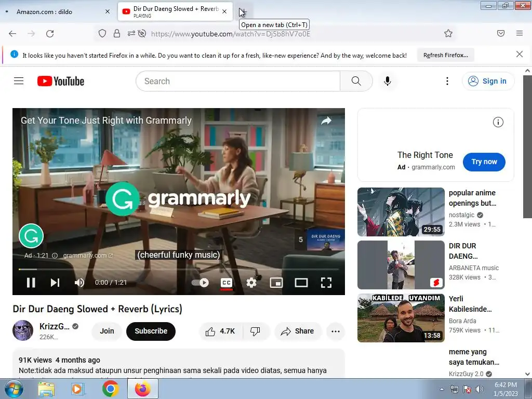
Task: Open the YouTube guide hamburger menu
Action: point(19,81)
